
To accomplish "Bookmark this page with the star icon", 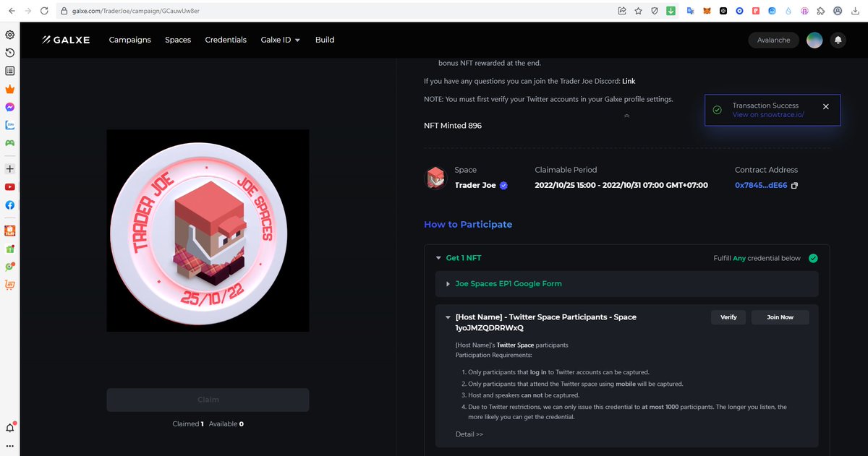I will pos(638,11).
